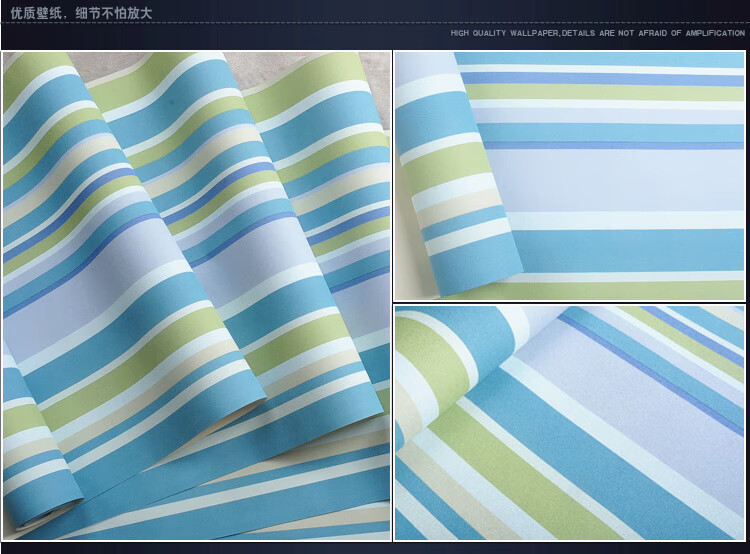Screen dimensions: 750x554
Task: Click DETAILS ARE NOT AFRAID OF AMPLIFICATION text
Action: coord(653,33)
